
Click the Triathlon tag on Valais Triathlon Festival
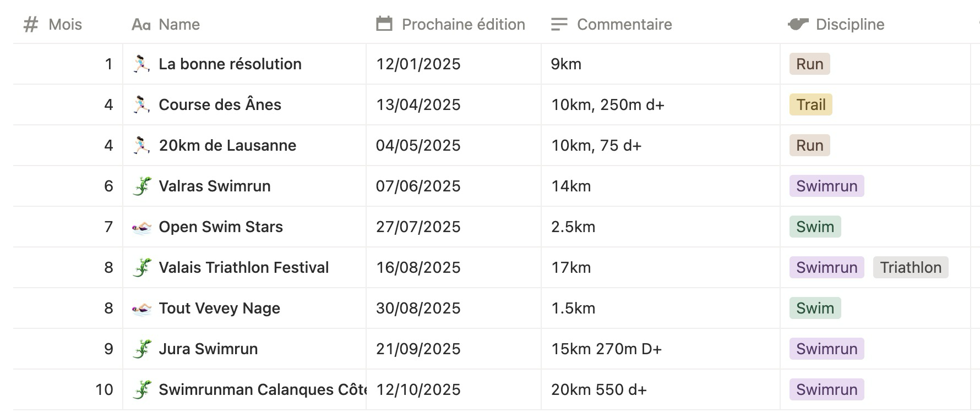tap(910, 268)
